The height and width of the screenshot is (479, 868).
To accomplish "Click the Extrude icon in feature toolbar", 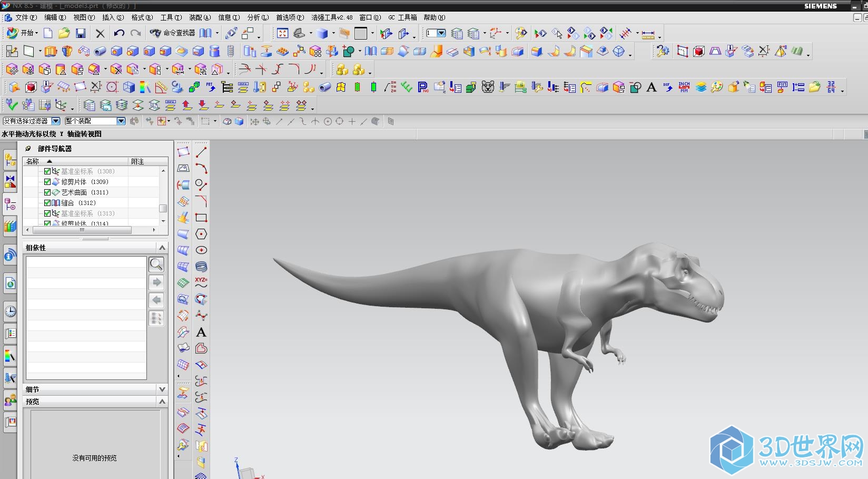I will coord(51,51).
